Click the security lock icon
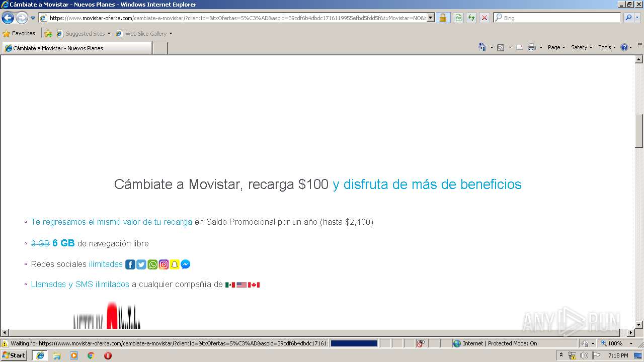The image size is (644, 362). 443,18
